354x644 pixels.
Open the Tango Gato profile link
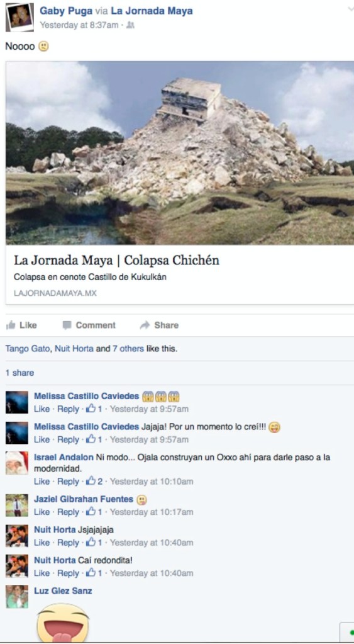[28, 349]
